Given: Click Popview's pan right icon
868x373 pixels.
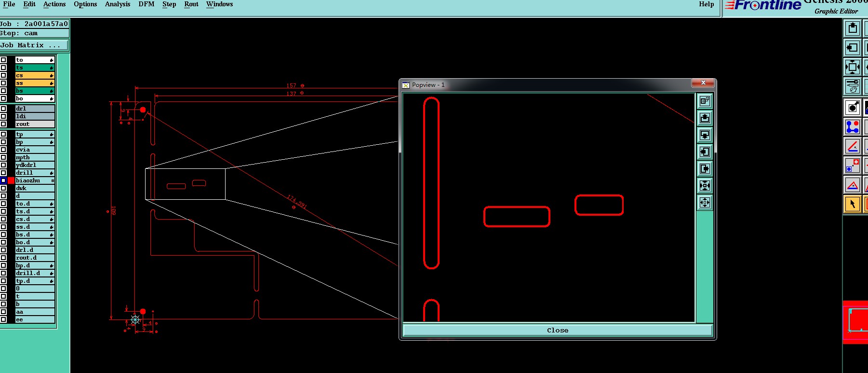Looking at the screenshot, I should (705, 168).
